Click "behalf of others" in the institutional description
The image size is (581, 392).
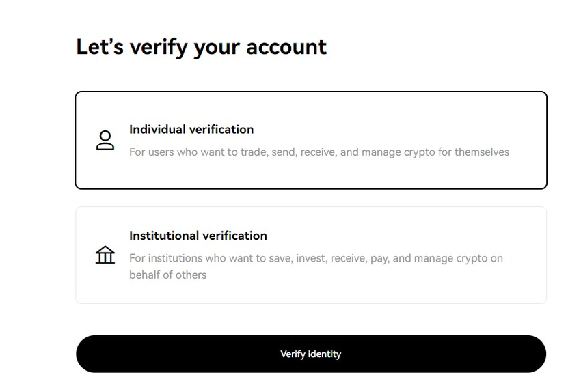point(167,275)
